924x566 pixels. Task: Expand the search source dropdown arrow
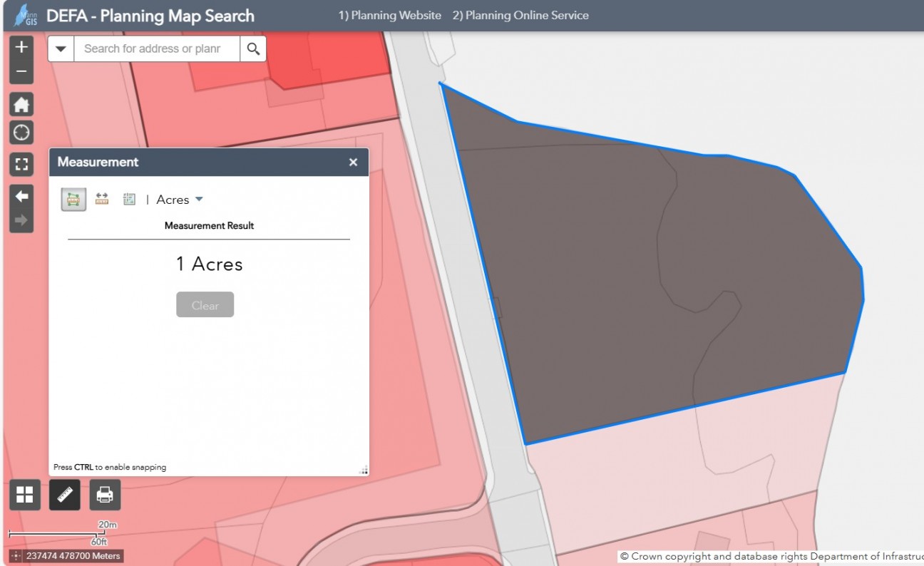pos(61,49)
